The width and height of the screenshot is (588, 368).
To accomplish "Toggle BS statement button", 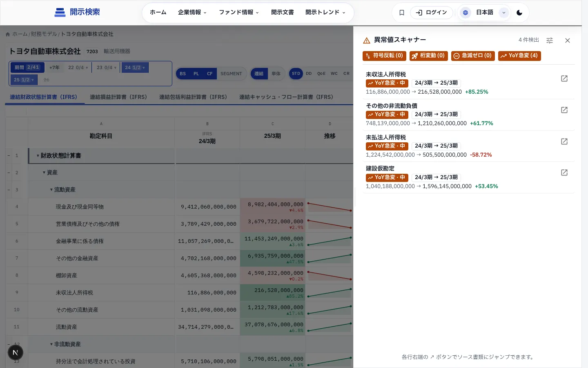I will [x=183, y=74].
